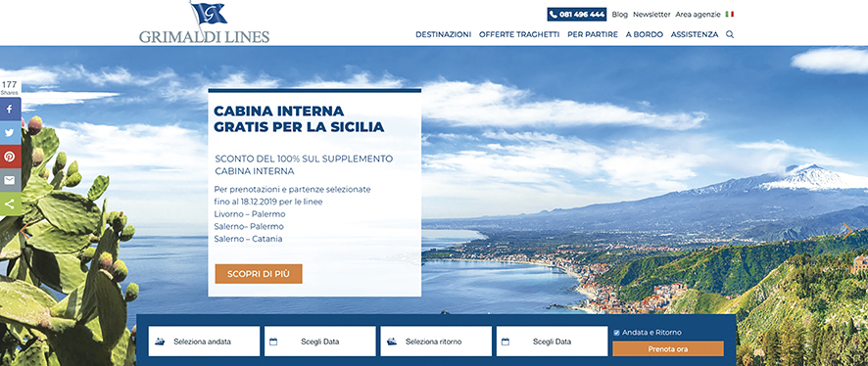Open the return Scegli Data picker
The width and height of the screenshot is (868, 366).
coord(552,342)
